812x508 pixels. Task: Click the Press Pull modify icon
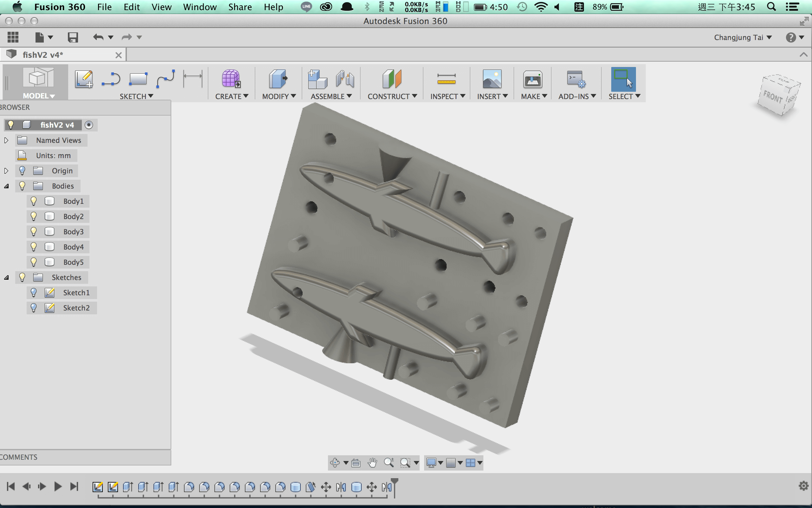[278, 79]
